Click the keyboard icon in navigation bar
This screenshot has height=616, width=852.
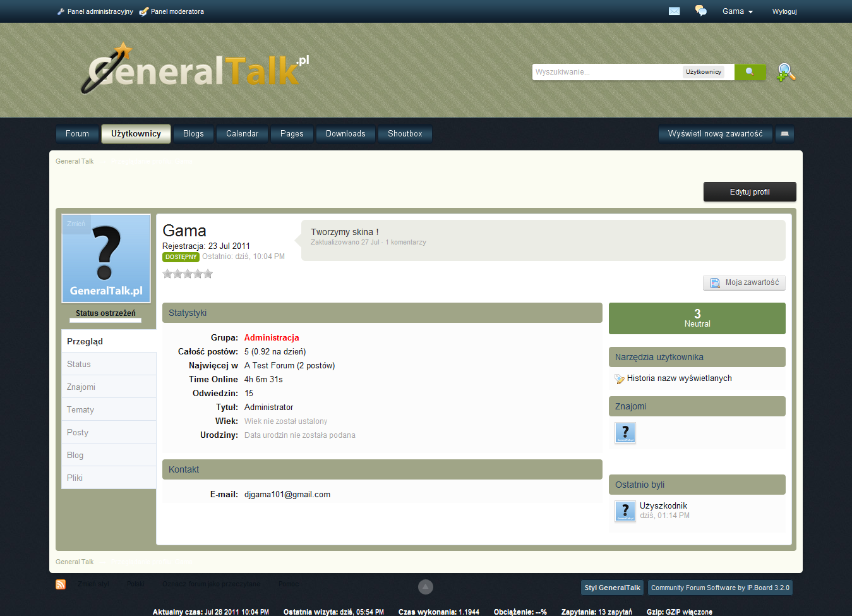[x=784, y=134]
